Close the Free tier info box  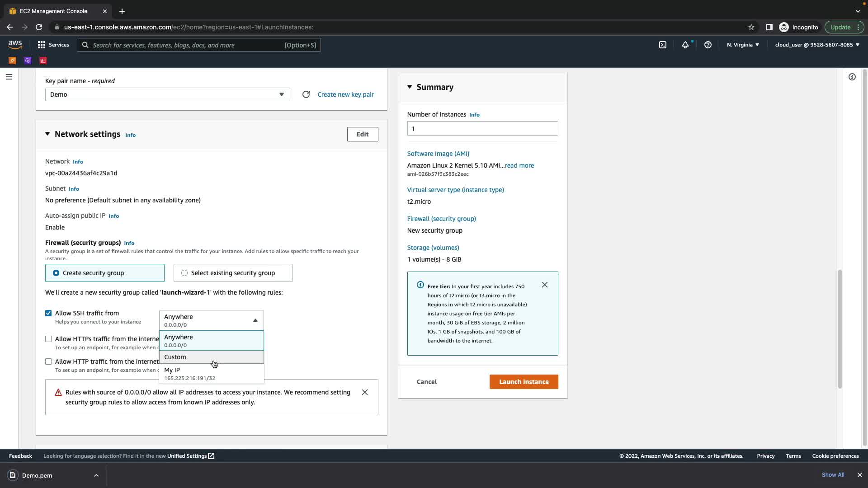point(545,285)
